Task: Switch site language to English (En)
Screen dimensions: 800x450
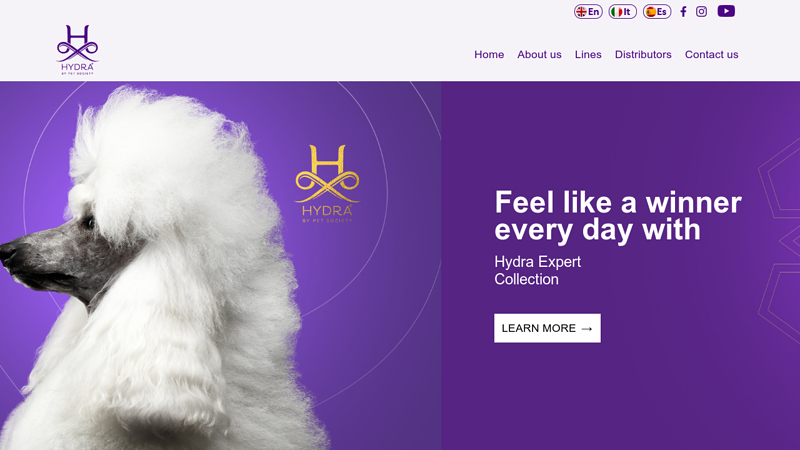Action: 588,11
